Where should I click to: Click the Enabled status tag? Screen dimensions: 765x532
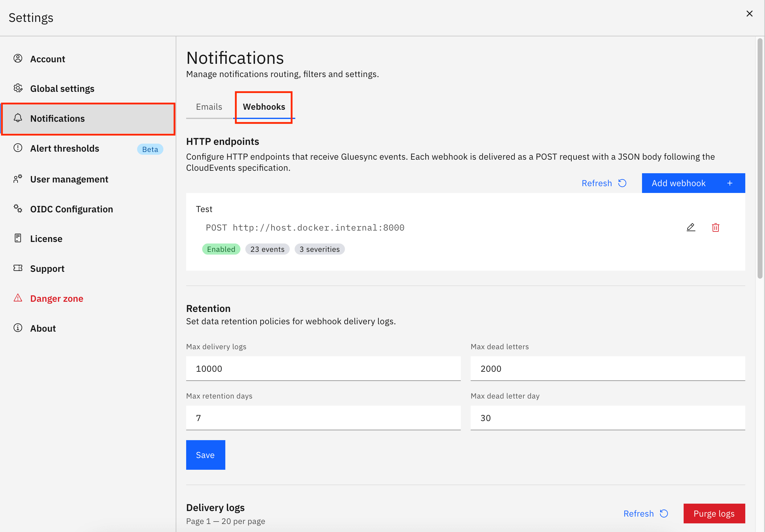click(x=221, y=249)
